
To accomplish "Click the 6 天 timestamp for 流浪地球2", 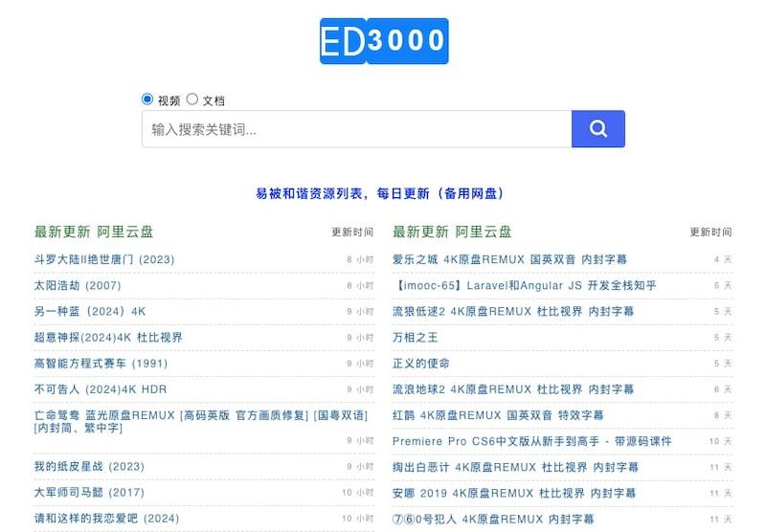I will (x=723, y=389).
